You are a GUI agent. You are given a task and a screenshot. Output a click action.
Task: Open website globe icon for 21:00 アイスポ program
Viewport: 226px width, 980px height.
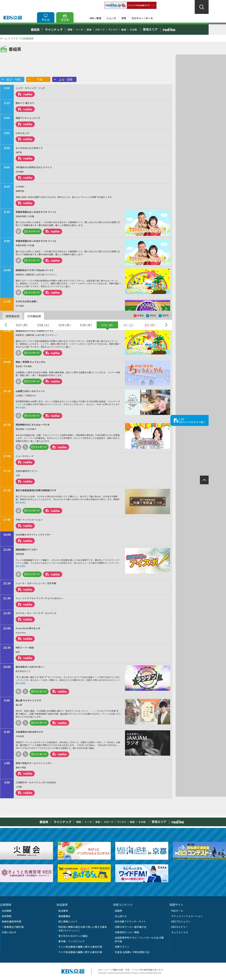coord(18,574)
